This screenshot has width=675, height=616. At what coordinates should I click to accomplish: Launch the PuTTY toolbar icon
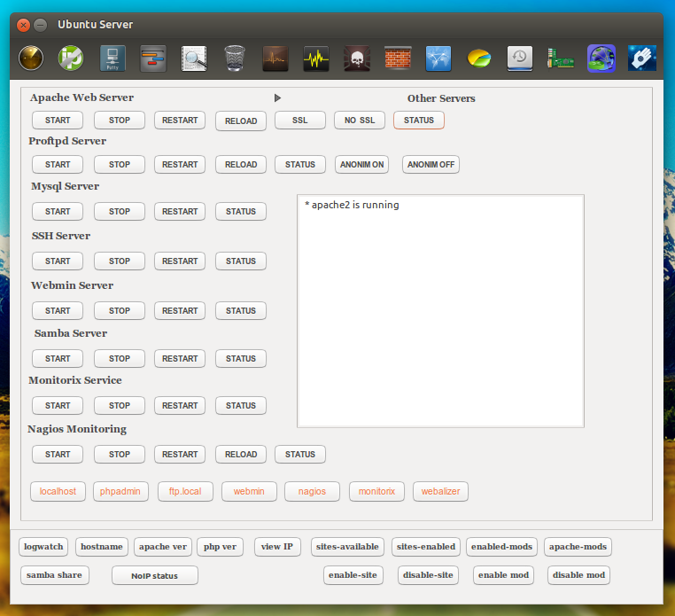tap(112, 58)
